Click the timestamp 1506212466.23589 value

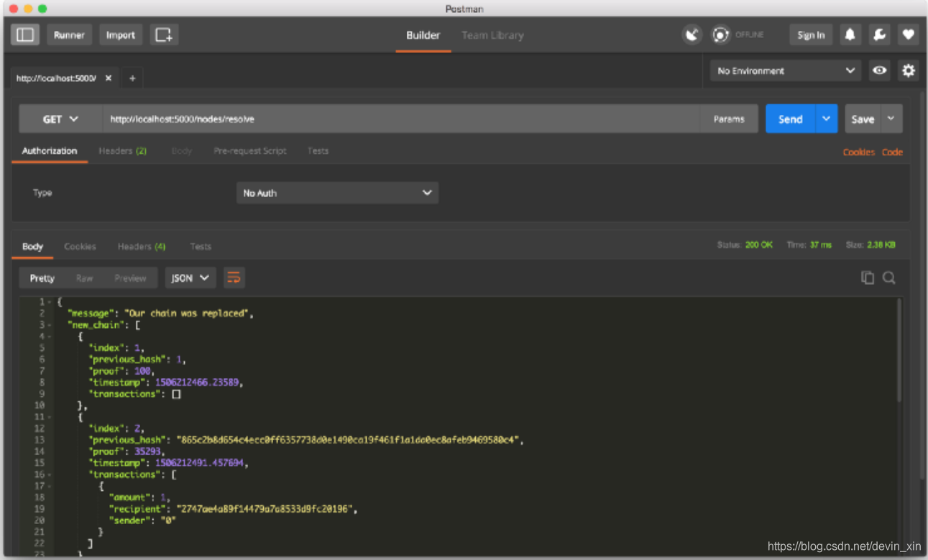click(197, 382)
